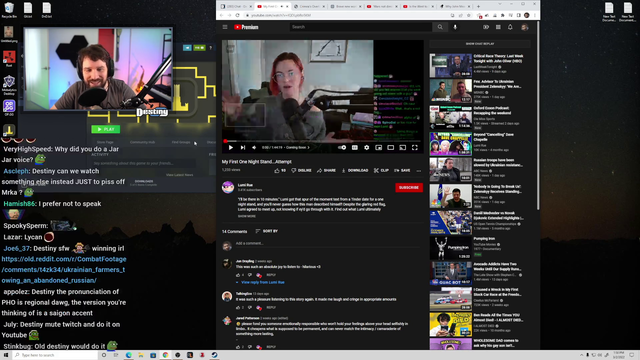Focus the YouTube Search box

coord(361,27)
